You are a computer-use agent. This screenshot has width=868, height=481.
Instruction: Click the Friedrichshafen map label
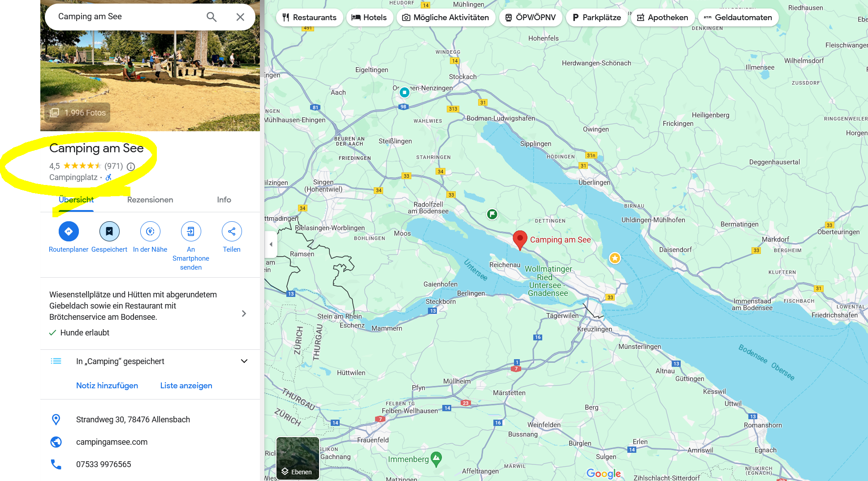(x=834, y=315)
